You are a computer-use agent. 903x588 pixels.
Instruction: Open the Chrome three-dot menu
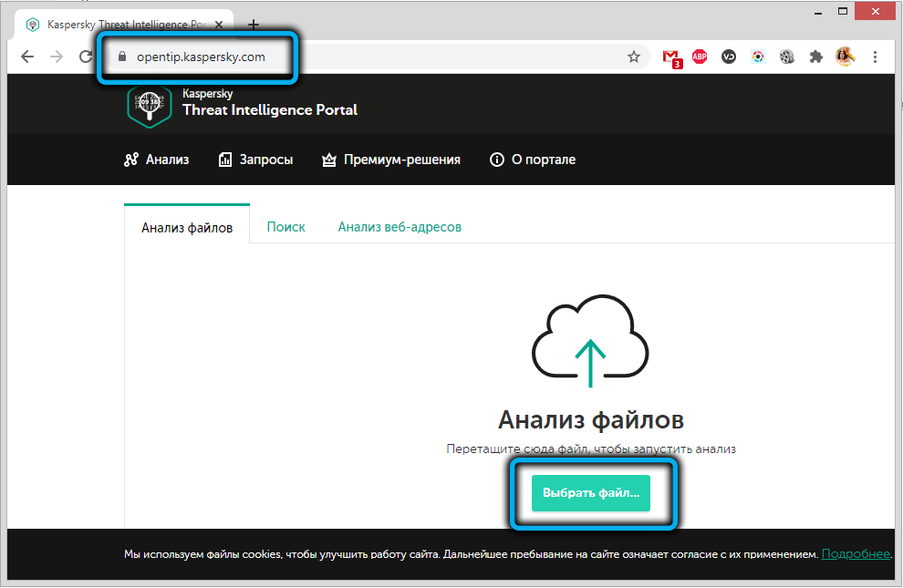coord(876,57)
